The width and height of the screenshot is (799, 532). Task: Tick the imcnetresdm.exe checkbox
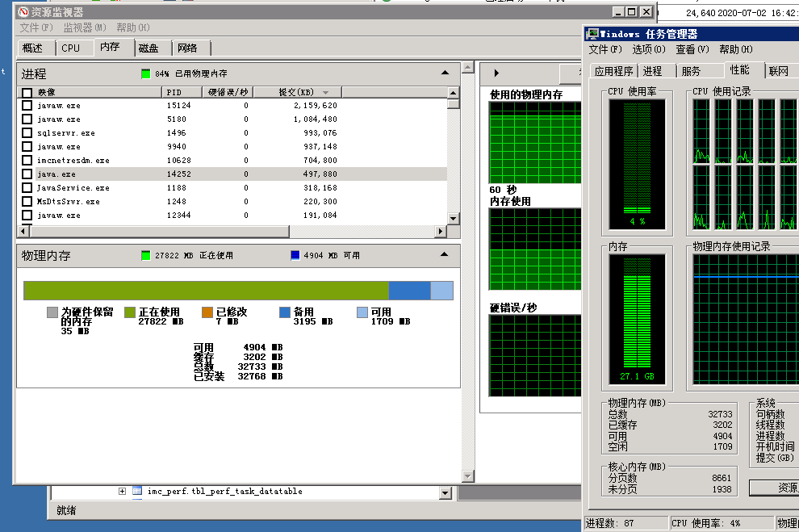pos(27,161)
